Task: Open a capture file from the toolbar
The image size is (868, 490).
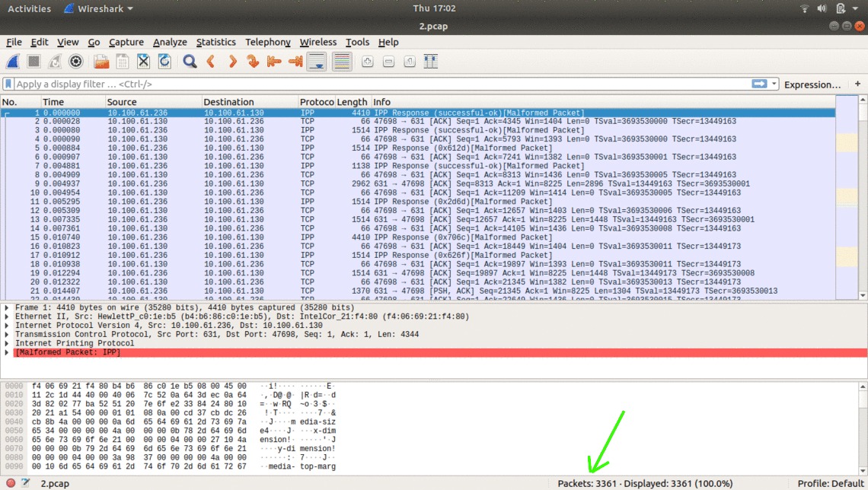Action: (x=101, y=62)
